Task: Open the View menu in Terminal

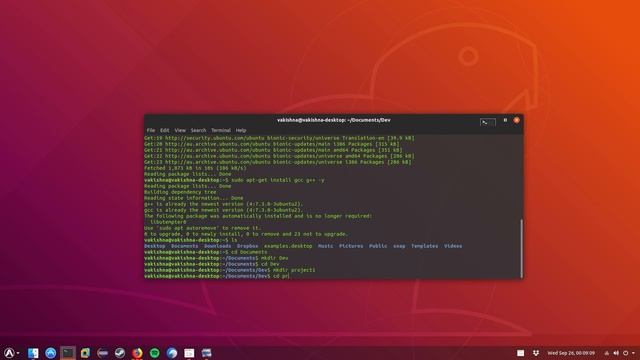Action: click(180, 130)
